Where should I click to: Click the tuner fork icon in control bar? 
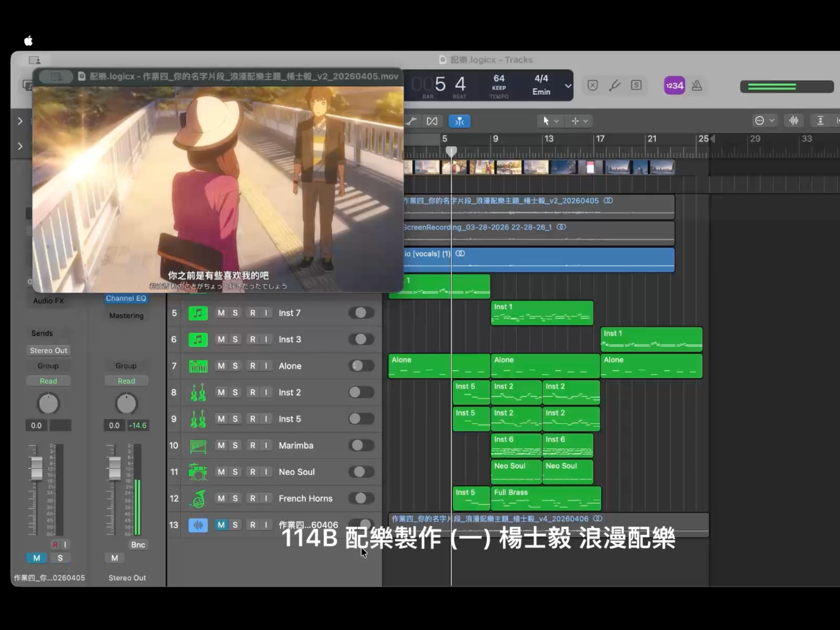[x=614, y=85]
